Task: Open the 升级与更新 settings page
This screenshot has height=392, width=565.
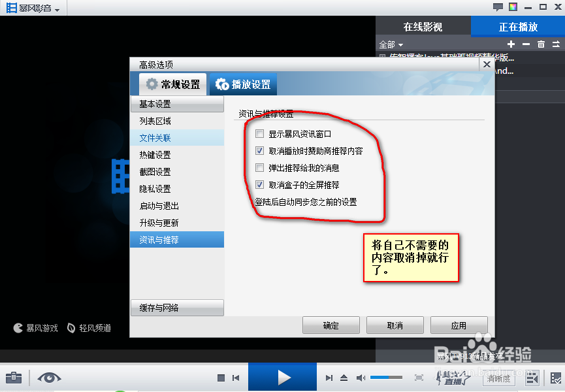Action: click(177, 223)
